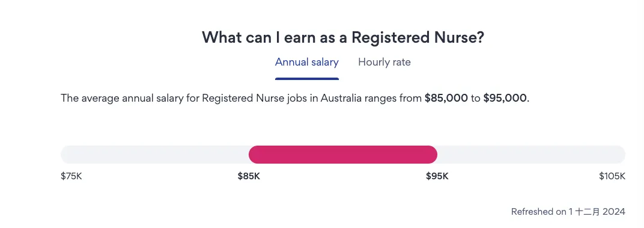Click the bold $85K range label

[249, 176]
